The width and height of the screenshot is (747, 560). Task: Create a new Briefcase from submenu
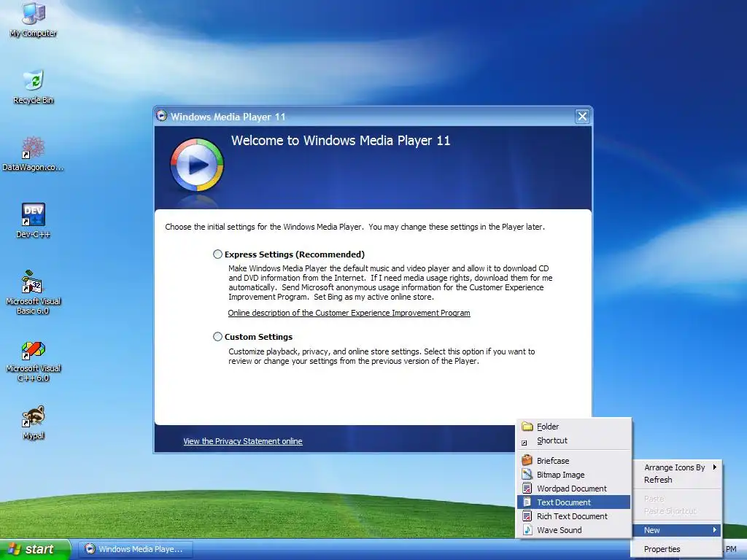coord(573,461)
